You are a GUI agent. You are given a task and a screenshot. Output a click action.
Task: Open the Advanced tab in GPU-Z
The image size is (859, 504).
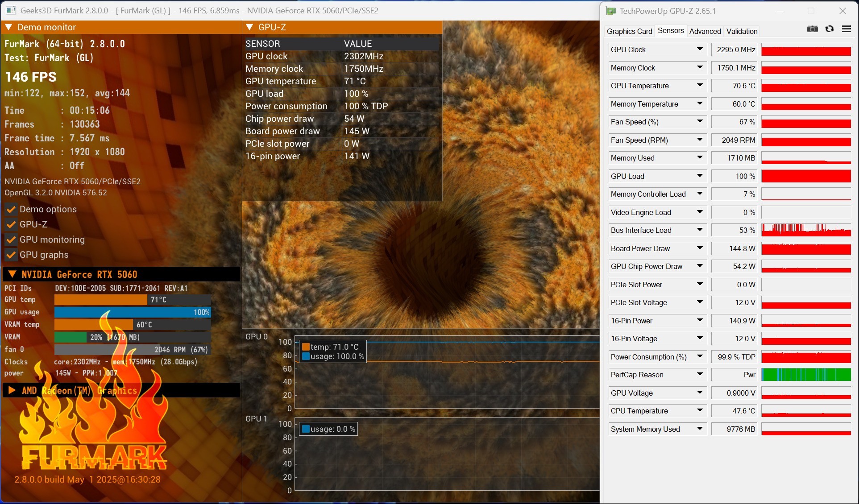point(705,31)
